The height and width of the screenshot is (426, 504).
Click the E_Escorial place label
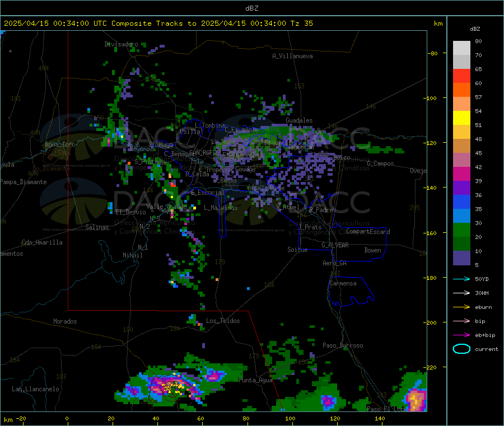click(x=208, y=193)
